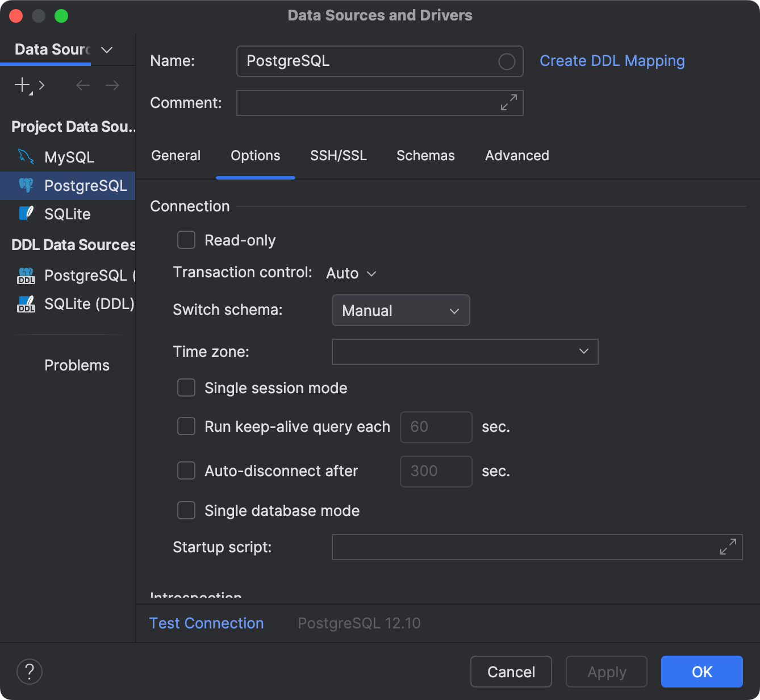Click the color circle in Name field

pyautogui.click(x=506, y=61)
